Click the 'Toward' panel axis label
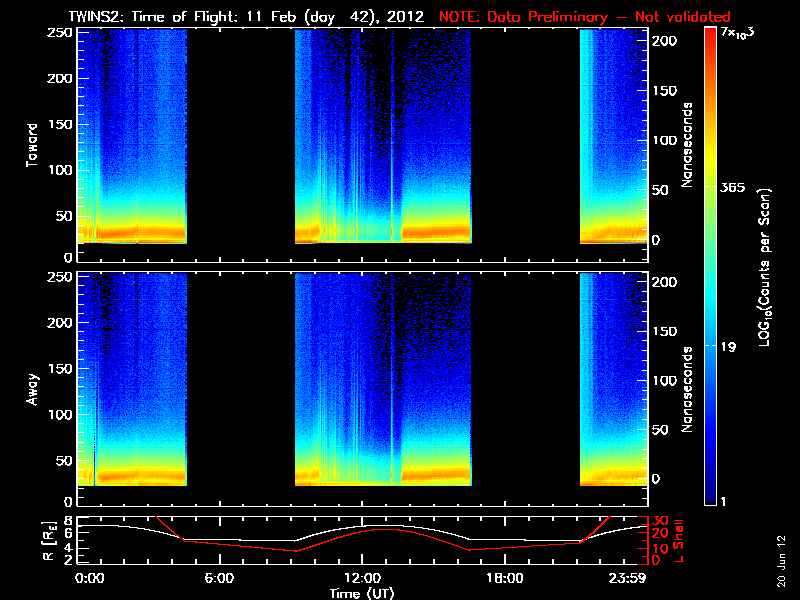The height and width of the screenshot is (600, 800). 32,143
